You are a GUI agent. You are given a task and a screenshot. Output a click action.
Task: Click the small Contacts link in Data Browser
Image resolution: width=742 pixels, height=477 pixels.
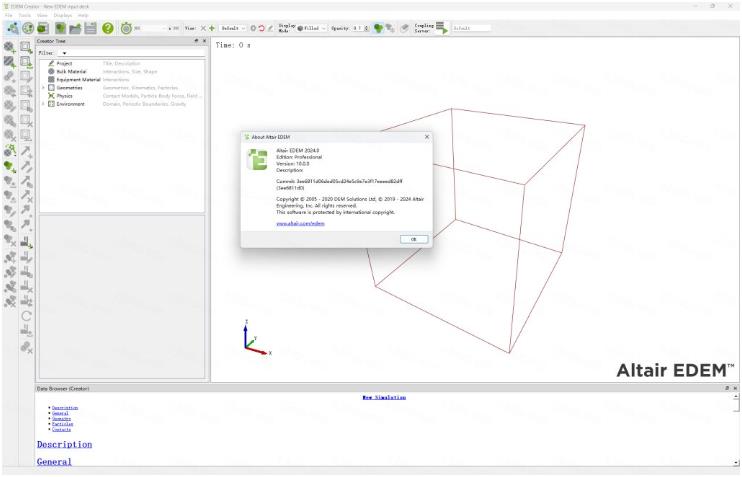(62, 430)
